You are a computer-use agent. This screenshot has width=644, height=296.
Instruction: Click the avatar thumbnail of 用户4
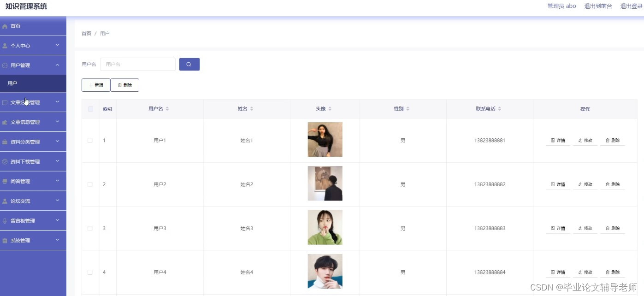pos(325,271)
